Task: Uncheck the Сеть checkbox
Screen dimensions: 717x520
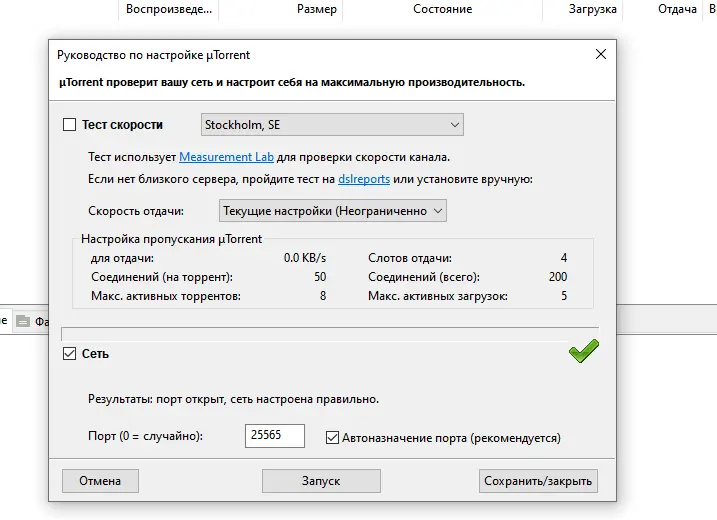Action: click(x=69, y=353)
